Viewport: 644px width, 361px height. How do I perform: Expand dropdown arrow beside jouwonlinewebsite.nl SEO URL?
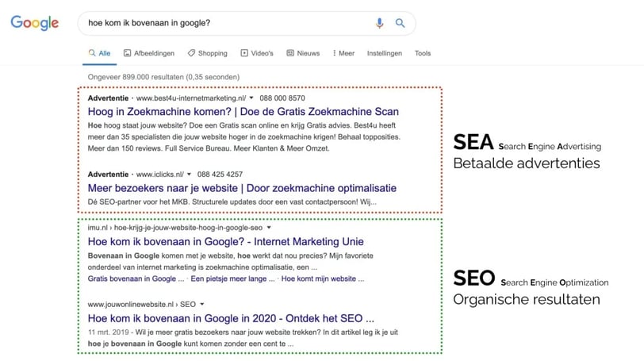click(202, 304)
